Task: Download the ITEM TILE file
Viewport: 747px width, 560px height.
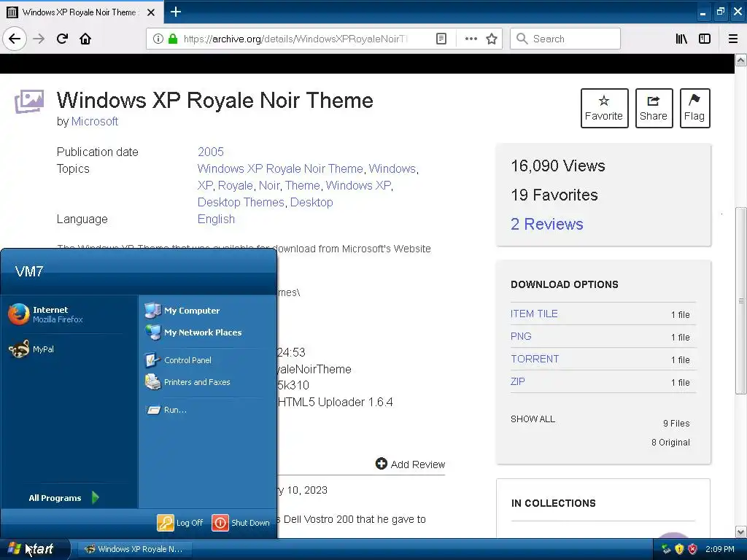Action: pos(534,314)
